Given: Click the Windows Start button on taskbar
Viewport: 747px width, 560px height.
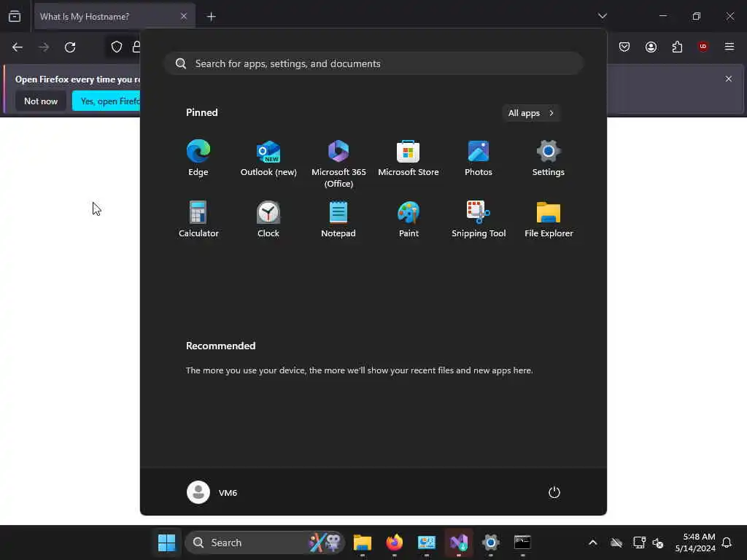Looking at the screenshot, I should pyautogui.click(x=167, y=542).
